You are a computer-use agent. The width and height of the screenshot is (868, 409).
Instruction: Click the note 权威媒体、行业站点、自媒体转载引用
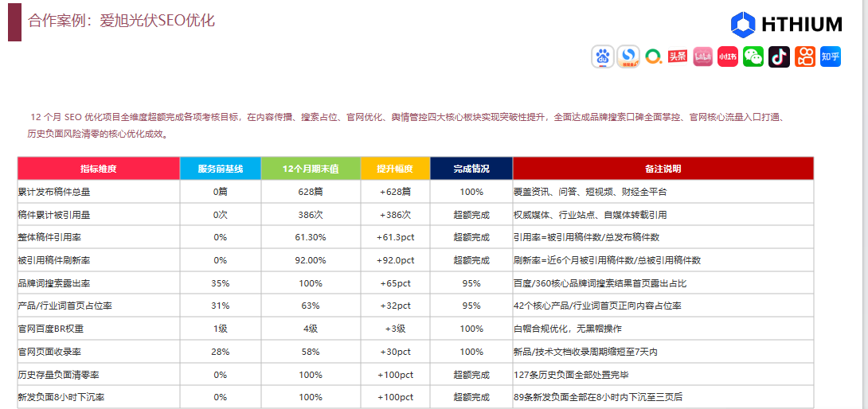[591, 215]
